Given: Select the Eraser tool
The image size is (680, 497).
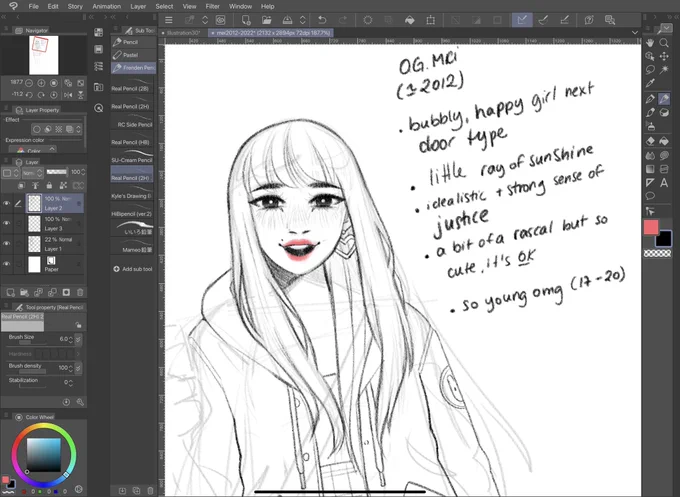Looking at the screenshot, I should tap(650, 141).
